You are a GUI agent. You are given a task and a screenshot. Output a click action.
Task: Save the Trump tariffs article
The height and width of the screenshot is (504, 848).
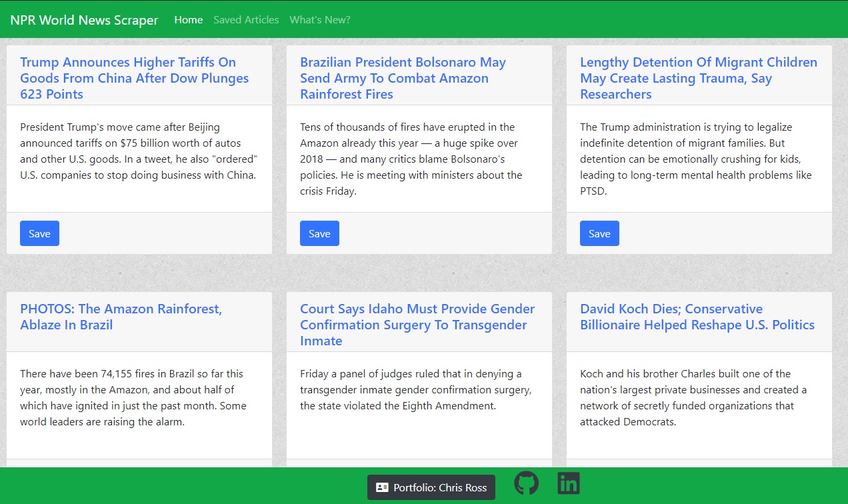click(x=39, y=233)
